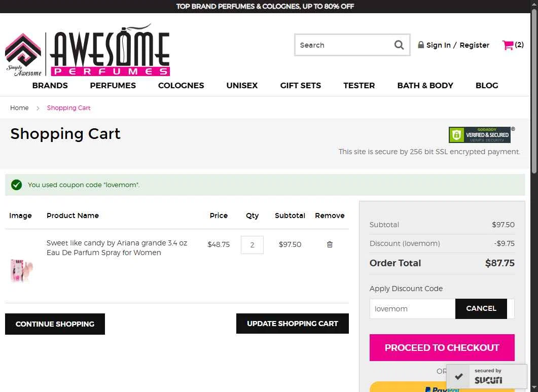The width and height of the screenshot is (538, 392).
Task: Click the Register link
Action: (x=474, y=45)
